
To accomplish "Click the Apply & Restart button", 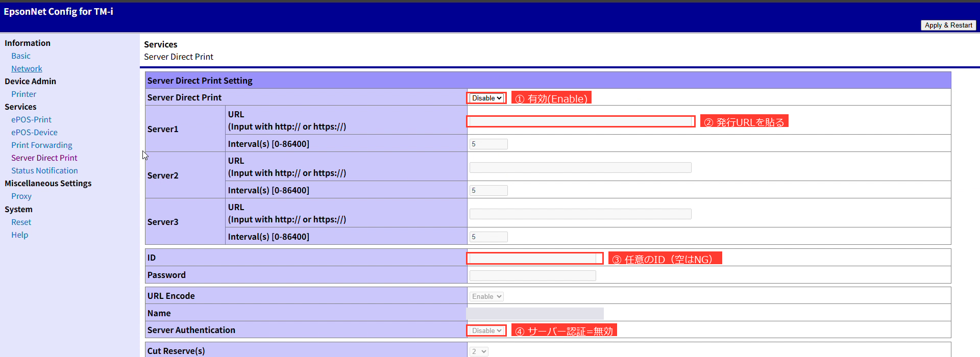I will click(948, 25).
